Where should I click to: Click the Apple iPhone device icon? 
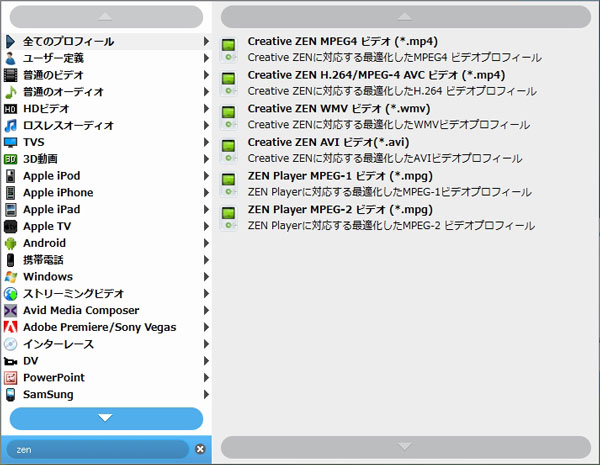(x=11, y=193)
